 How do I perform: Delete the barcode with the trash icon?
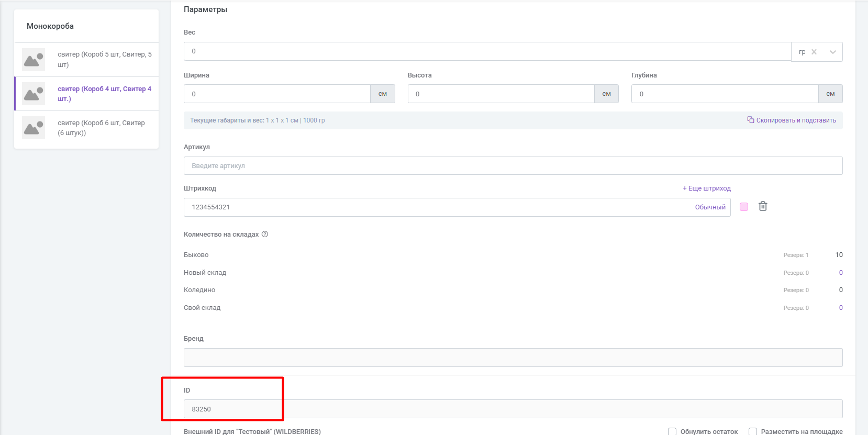tap(763, 206)
